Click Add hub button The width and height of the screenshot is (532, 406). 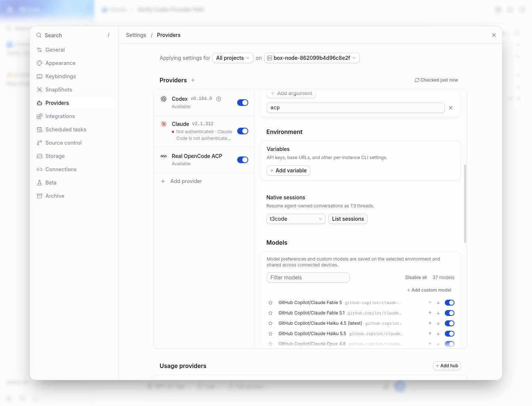447,366
